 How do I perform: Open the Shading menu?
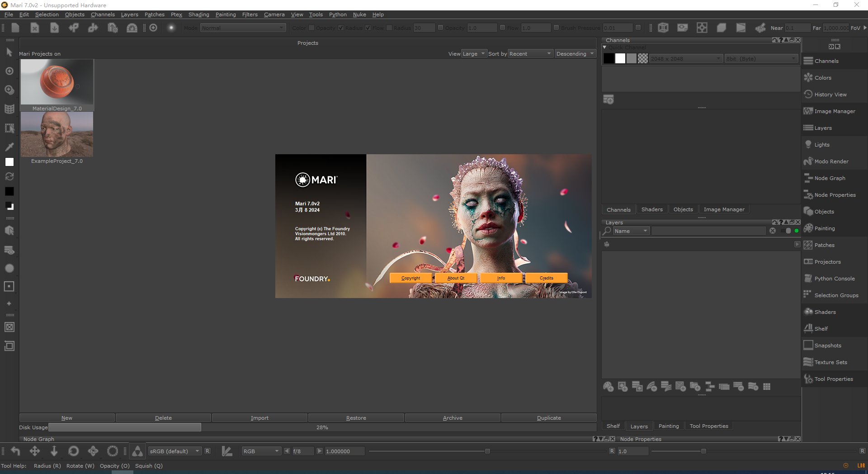click(x=198, y=14)
